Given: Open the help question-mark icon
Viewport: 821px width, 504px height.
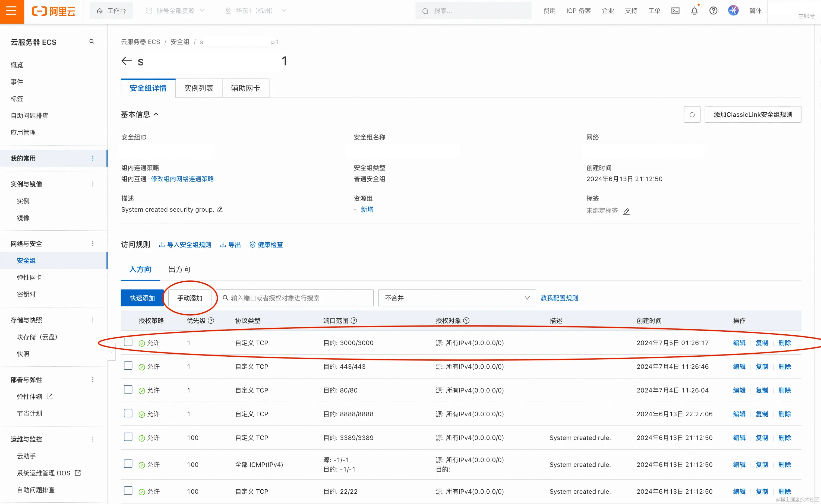Looking at the screenshot, I should 713,10.
